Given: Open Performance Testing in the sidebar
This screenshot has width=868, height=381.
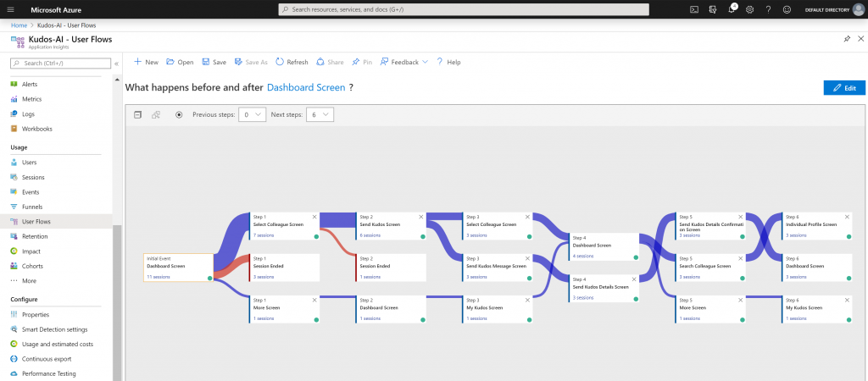Looking at the screenshot, I should [48, 374].
